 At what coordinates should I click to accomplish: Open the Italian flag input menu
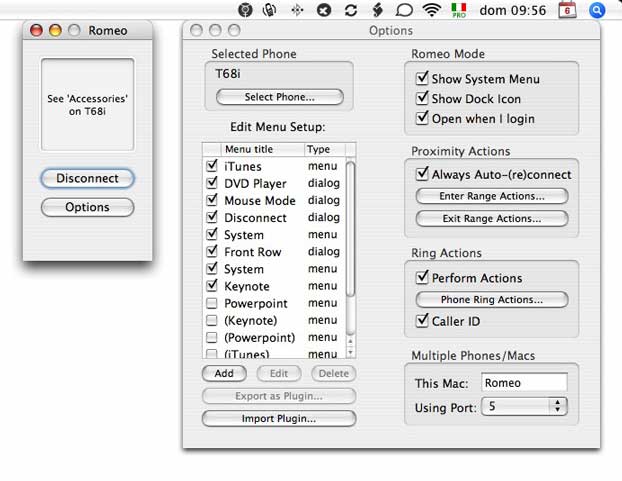[x=459, y=10]
